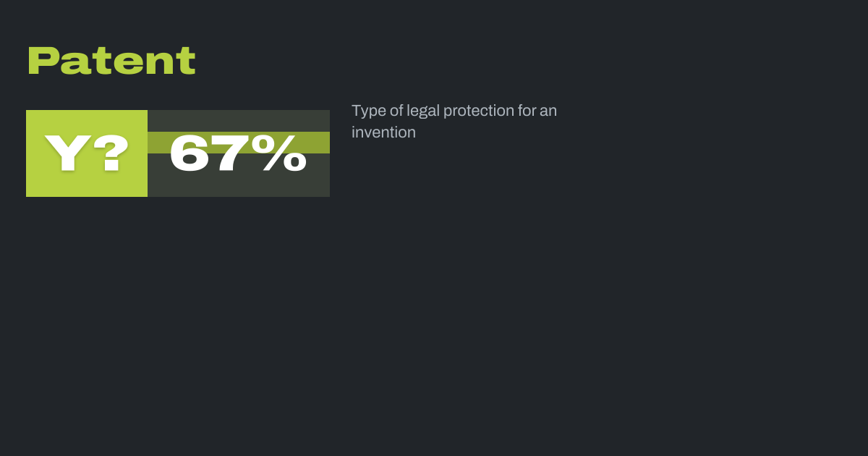Click the letter P in Patent
This screenshot has height=456, width=868.
pyautogui.click(x=42, y=61)
